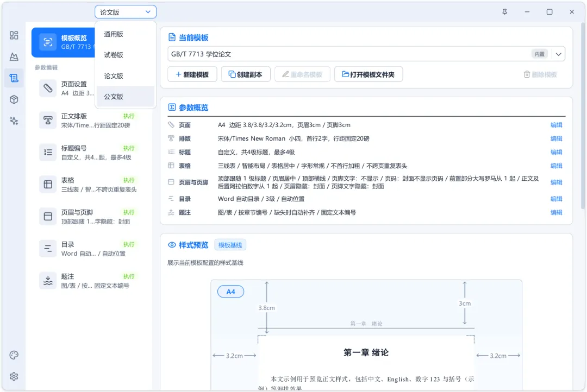Click the 正文排版 text icon

(x=48, y=121)
